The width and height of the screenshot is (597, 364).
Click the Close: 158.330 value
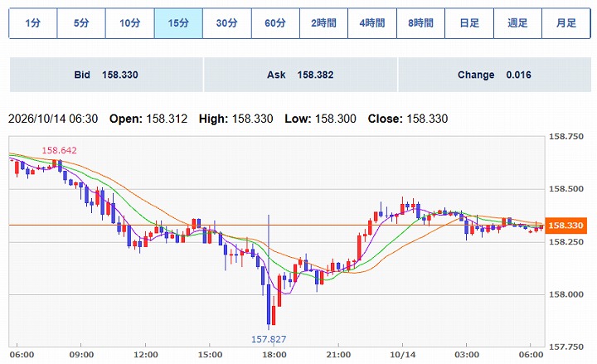coord(408,119)
